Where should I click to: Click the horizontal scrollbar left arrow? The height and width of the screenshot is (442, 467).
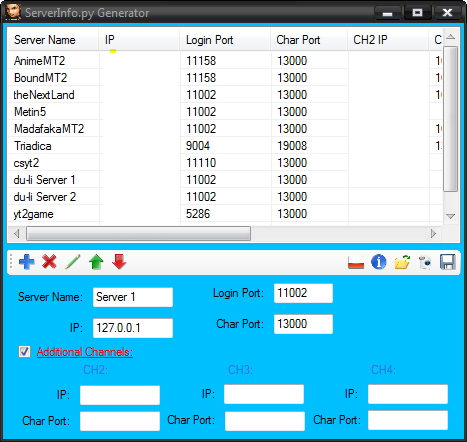[16, 234]
